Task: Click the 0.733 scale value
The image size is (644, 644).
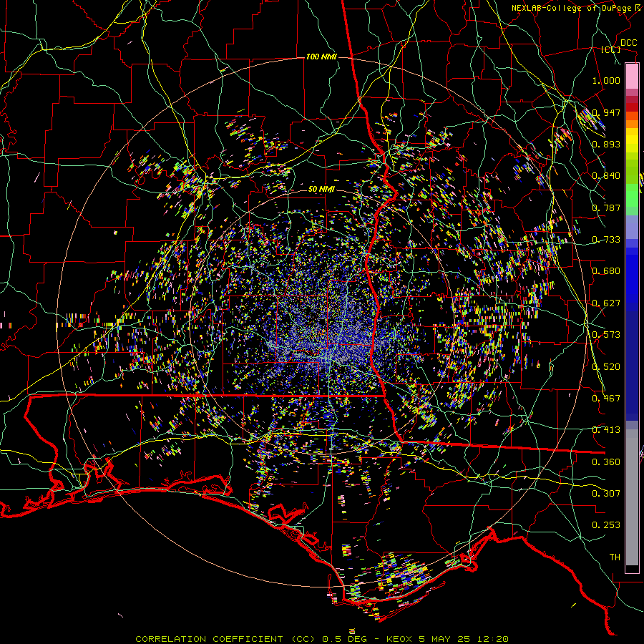Action: click(x=606, y=240)
